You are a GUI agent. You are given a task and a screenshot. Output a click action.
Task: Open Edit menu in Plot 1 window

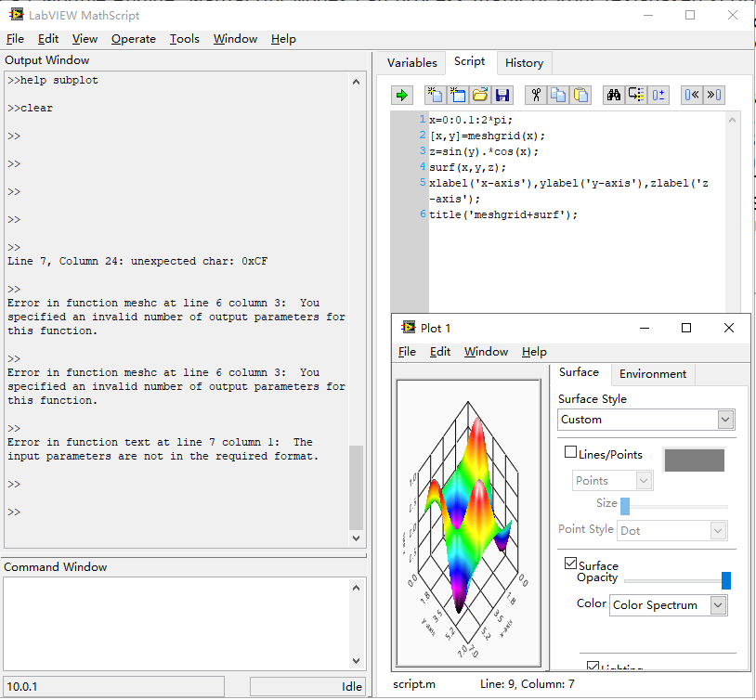tap(440, 352)
